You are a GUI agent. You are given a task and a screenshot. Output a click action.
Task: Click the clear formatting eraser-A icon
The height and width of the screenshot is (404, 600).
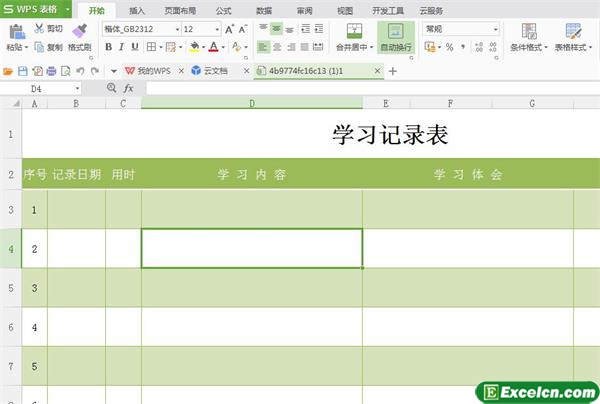(x=236, y=47)
